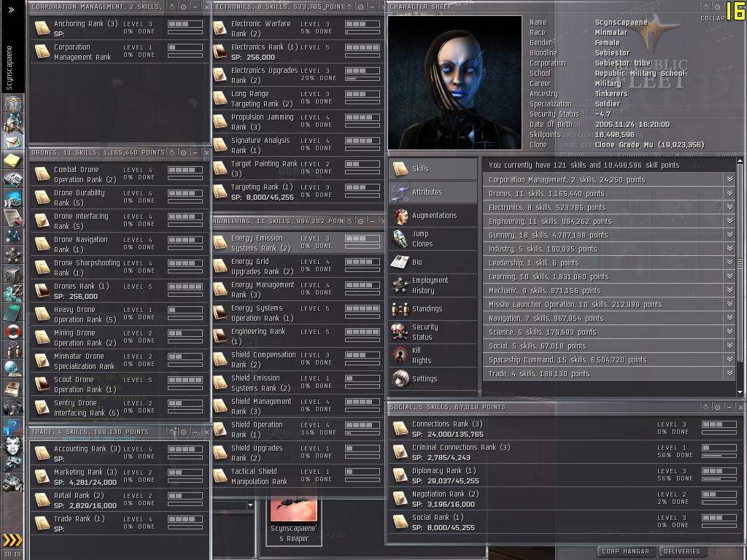Expand the Drones skill group chevron
Screen dimensions: 747x560
click(729, 193)
